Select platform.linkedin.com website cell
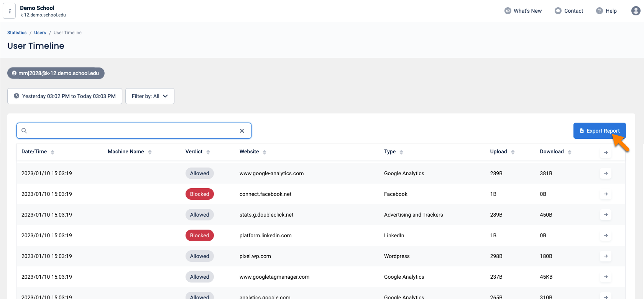The height and width of the screenshot is (299, 644). (265, 235)
